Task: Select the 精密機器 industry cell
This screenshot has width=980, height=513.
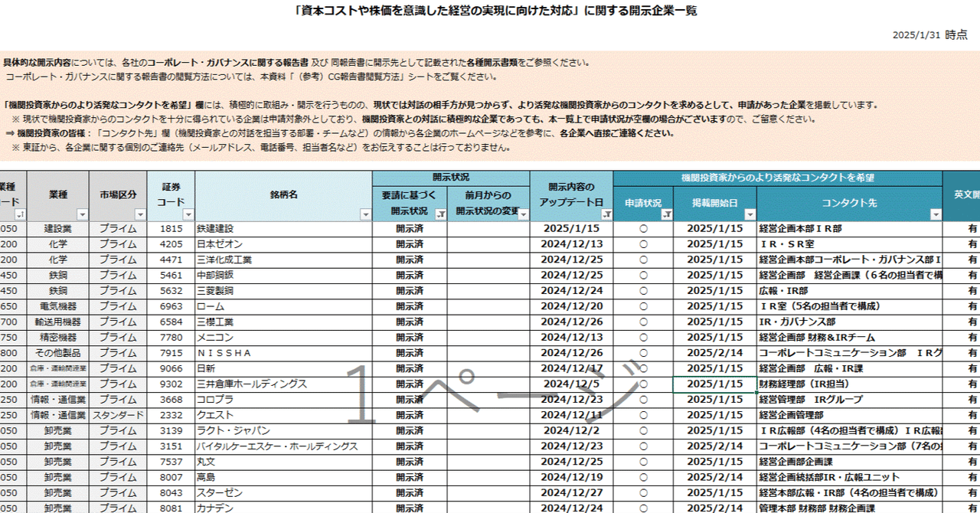Action: (x=58, y=338)
